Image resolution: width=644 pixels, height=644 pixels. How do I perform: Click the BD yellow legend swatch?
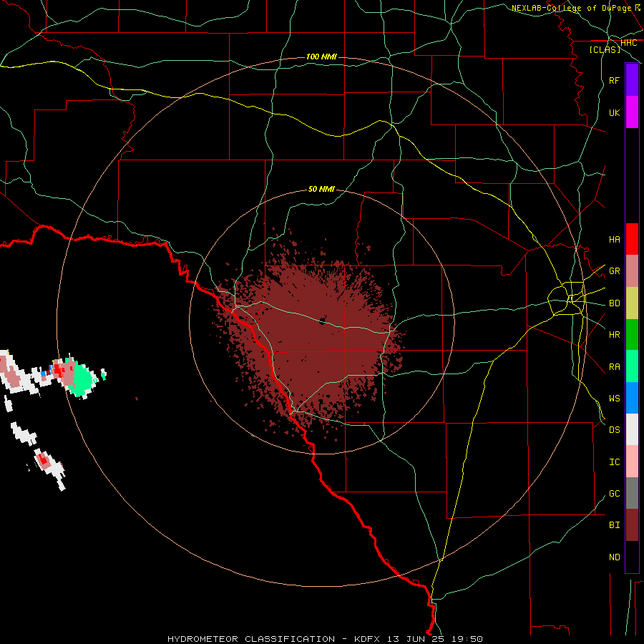tap(632, 303)
